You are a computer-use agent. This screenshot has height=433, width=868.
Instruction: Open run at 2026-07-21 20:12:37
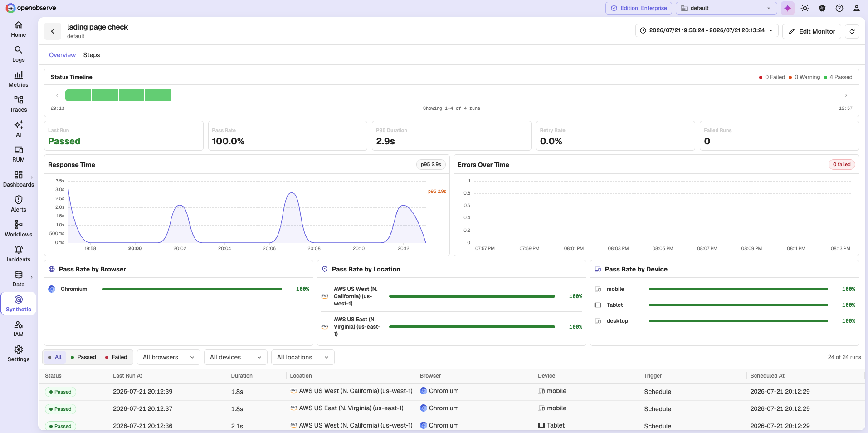click(451, 409)
